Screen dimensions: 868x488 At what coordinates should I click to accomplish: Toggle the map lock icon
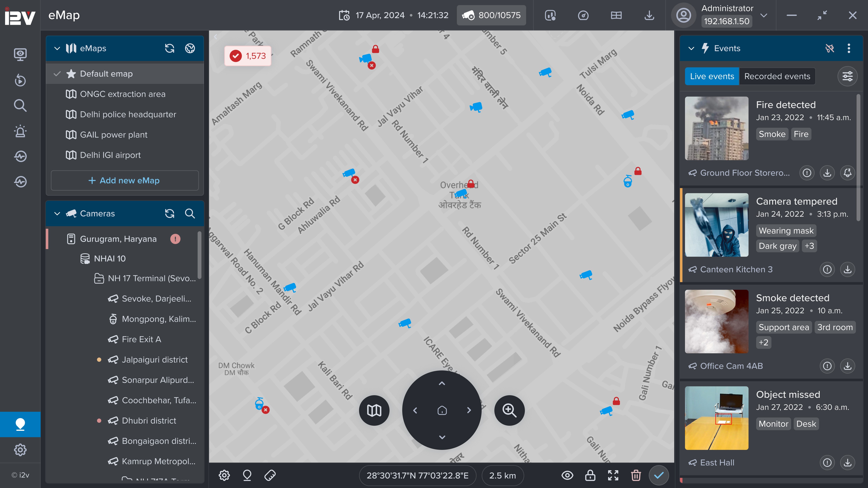pos(590,475)
